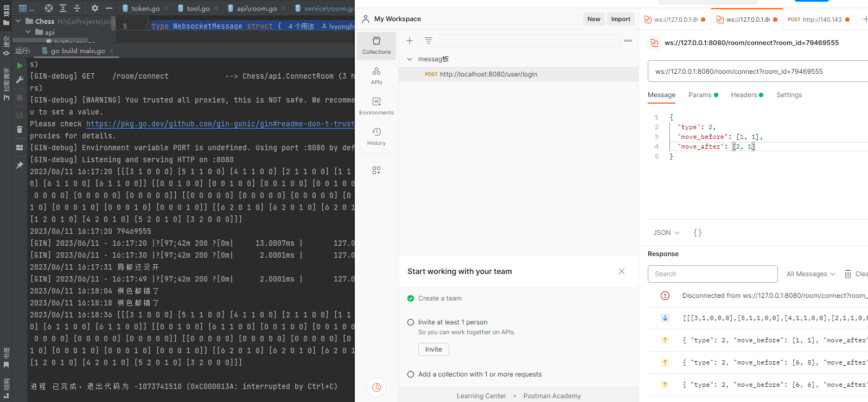Screen dimensions: 868x402
Task: Pin the run tab with the pin icon
Action: pos(20,165)
